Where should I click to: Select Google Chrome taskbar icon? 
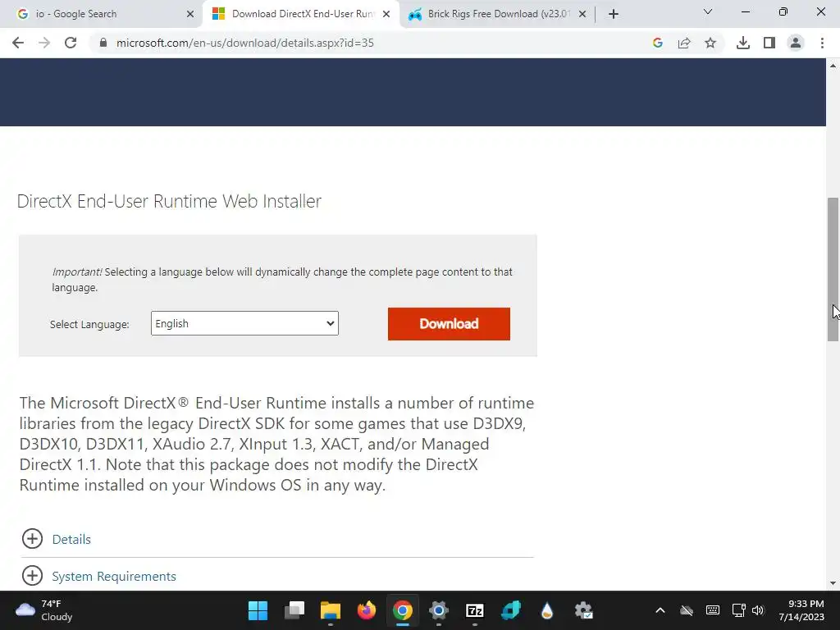click(402, 610)
